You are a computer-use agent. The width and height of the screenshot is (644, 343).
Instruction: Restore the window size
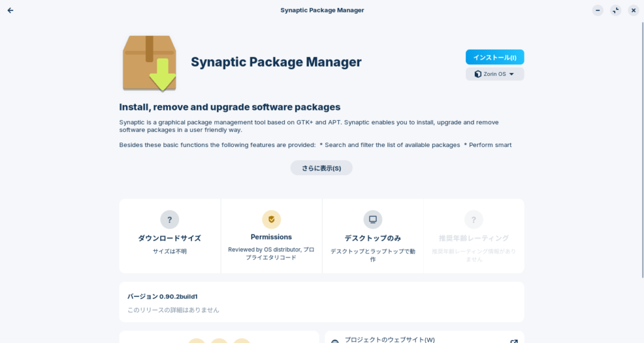point(616,10)
